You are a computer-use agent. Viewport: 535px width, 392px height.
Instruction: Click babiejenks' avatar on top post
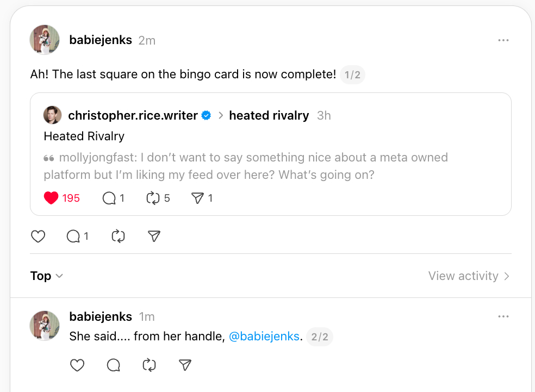tap(45, 40)
